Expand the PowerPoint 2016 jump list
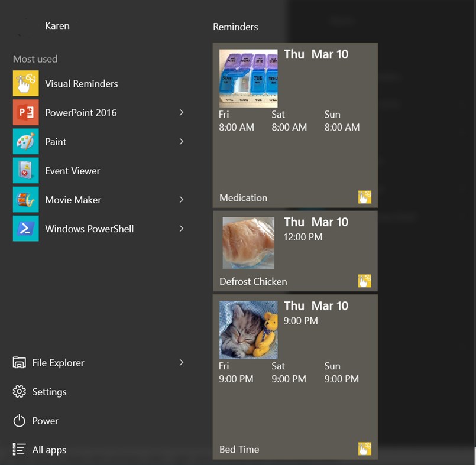The height and width of the screenshot is (465, 476). 183,113
